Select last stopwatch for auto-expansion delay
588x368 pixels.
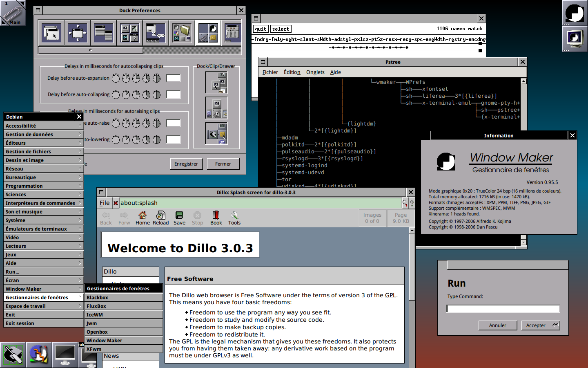(x=156, y=78)
